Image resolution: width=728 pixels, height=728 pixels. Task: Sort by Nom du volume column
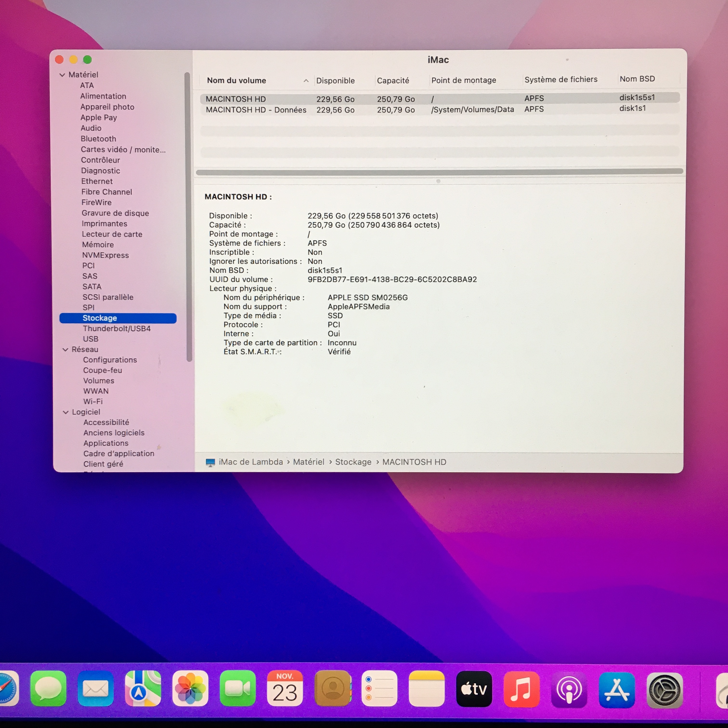(236, 80)
